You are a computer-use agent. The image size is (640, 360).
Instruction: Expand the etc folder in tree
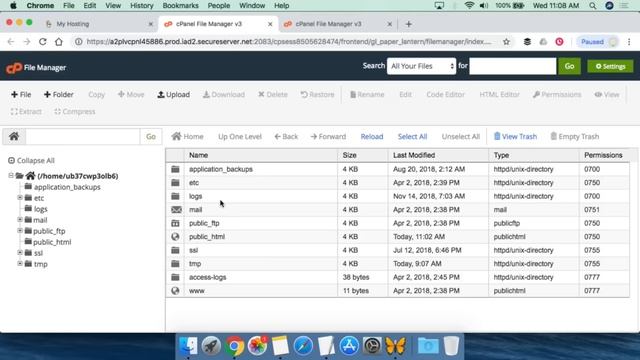(x=20, y=198)
